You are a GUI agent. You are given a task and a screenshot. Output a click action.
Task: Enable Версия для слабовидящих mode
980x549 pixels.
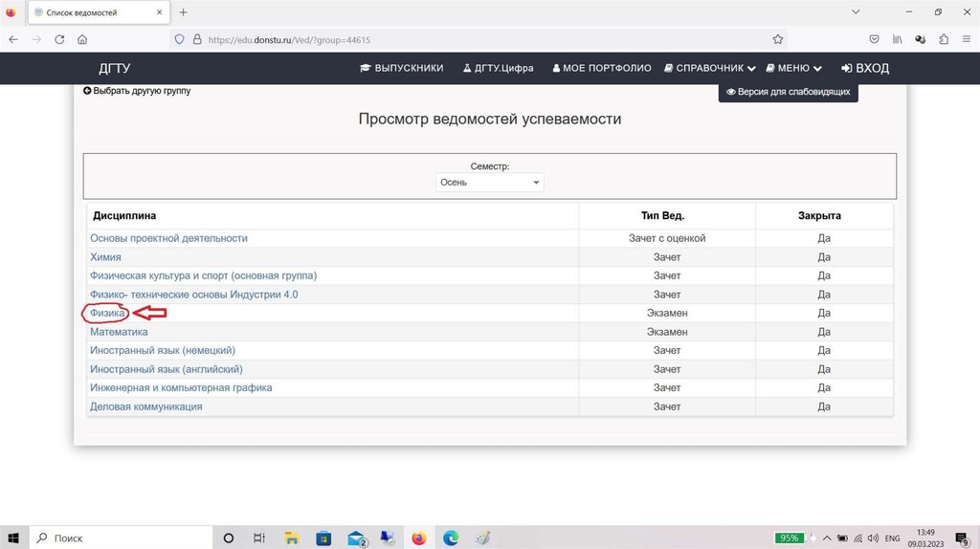point(788,93)
